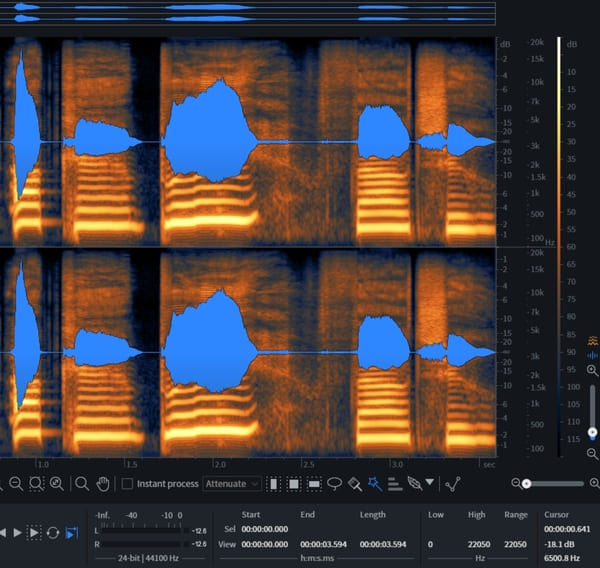Play the audio
This screenshot has height=568, width=600.
pyautogui.click(x=17, y=532)
